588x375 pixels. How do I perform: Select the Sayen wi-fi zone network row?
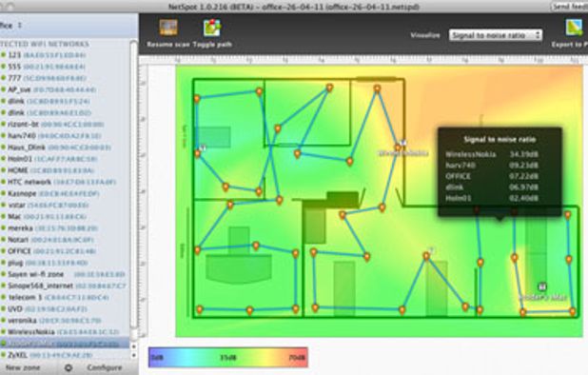pyautogui.click(x=66, y=274)
